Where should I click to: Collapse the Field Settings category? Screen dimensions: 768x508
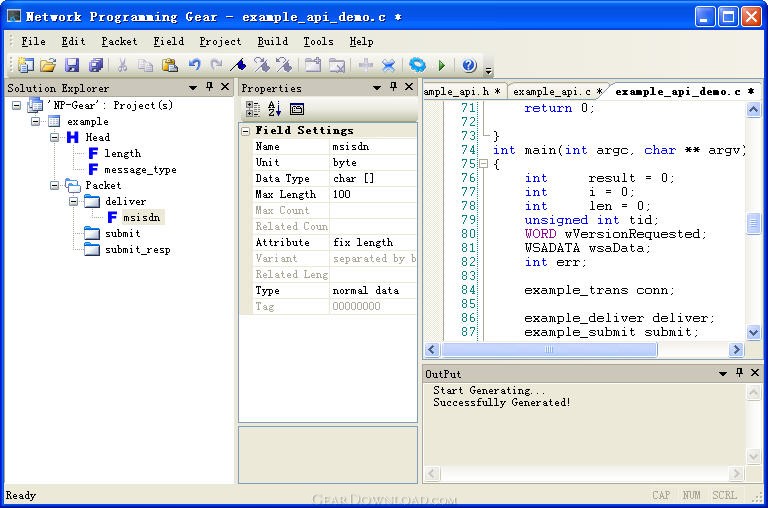(246, 131)
